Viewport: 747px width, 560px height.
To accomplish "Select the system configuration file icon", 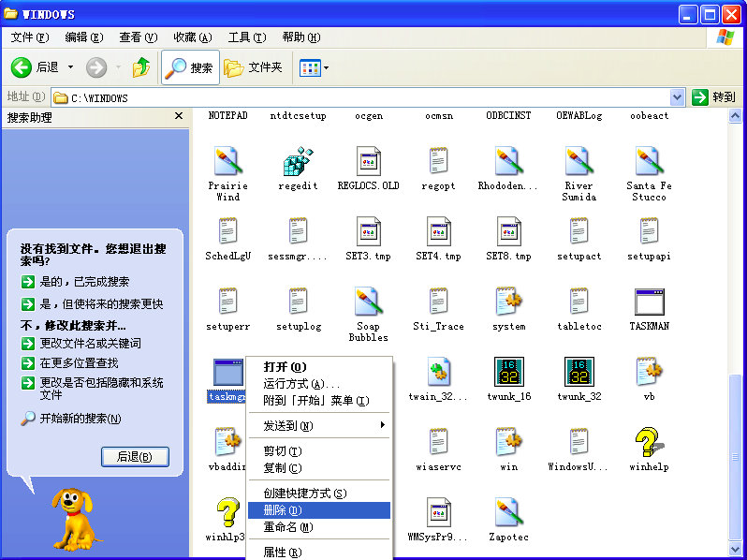I will coord(508,301).
